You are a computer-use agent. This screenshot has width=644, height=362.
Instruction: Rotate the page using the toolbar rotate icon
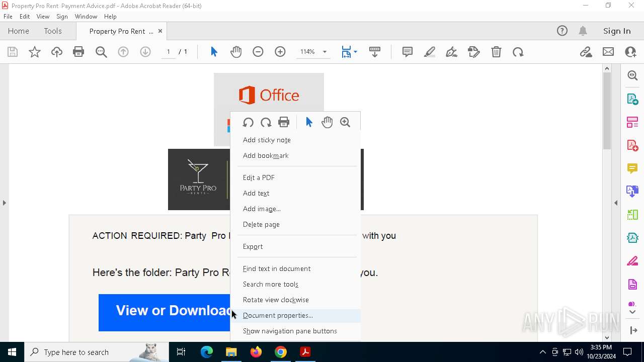click(518, 52)
